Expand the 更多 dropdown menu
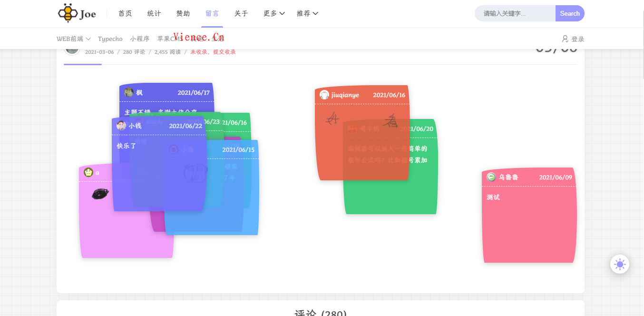This screenshot has width=644, height=316. (x=274, y=13)
